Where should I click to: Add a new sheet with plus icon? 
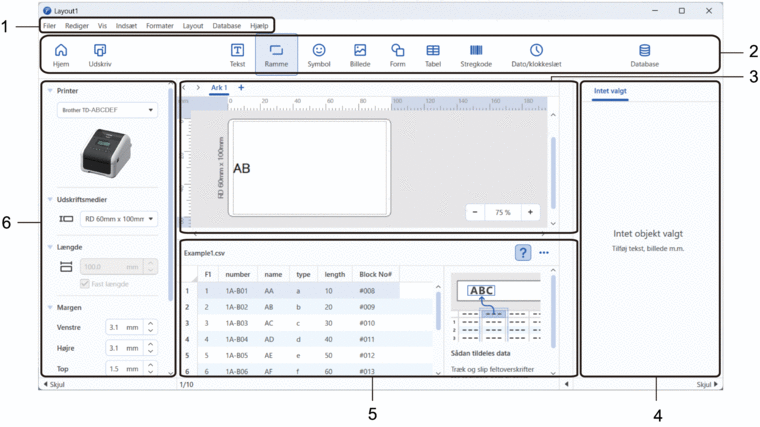coord(241,88)
